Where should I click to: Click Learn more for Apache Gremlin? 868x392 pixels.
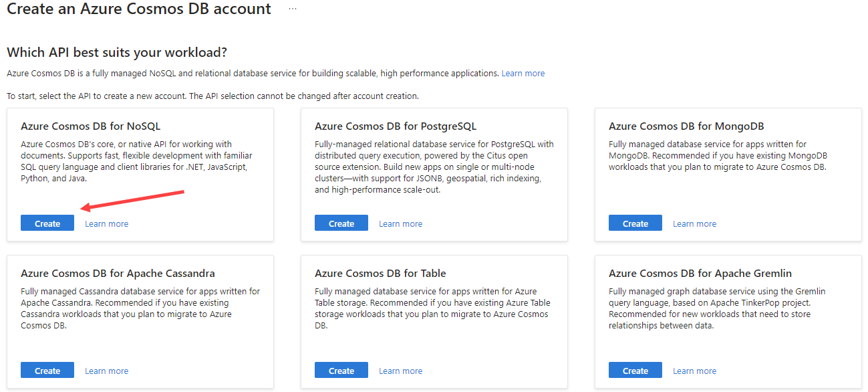(x=695, y=371)
